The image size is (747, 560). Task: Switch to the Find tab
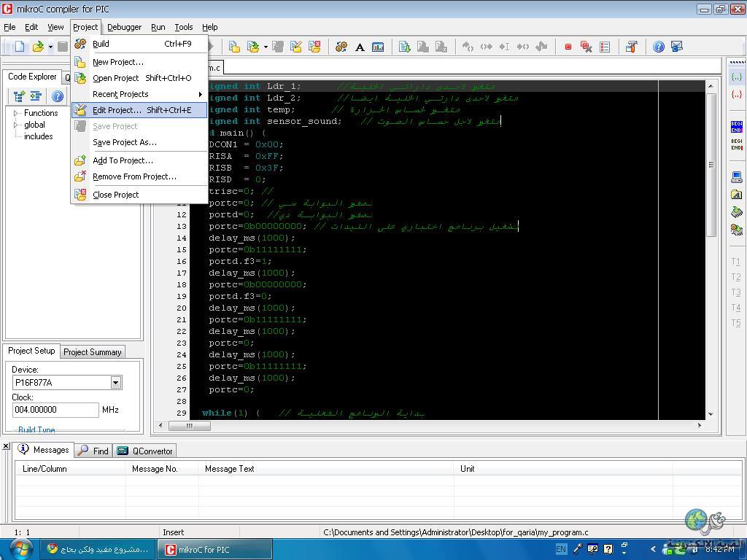[93, 451]
